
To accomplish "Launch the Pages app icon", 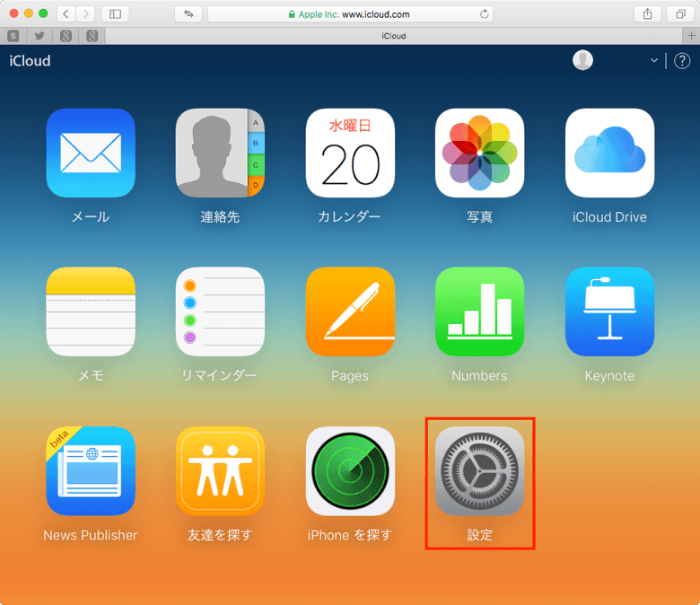I will coord(350,311).
